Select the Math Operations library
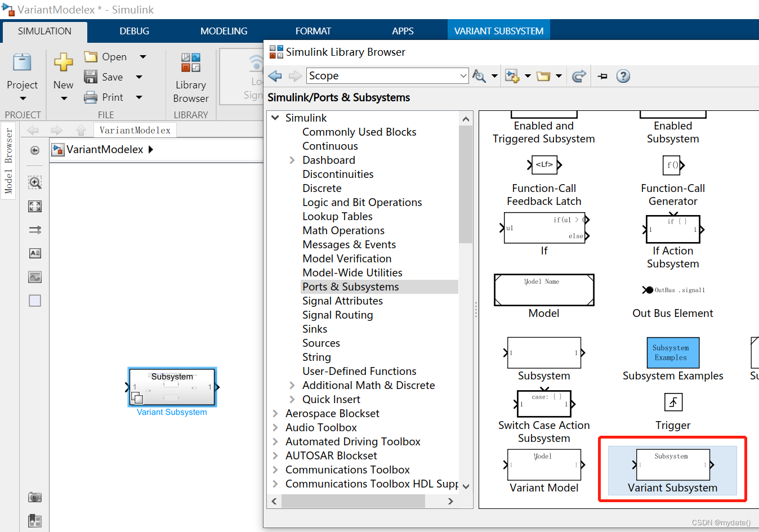759x532 pixels. (343, 230)
